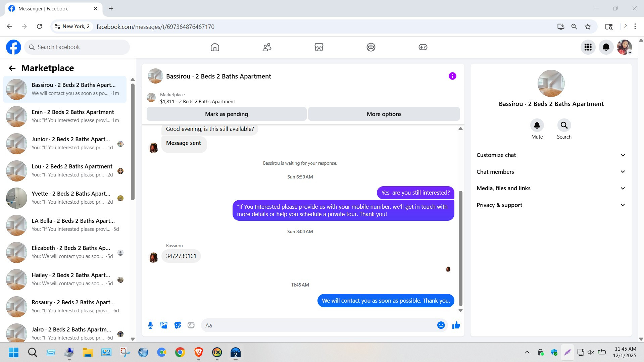Choose a sticker icon in composer

[178, 325]
